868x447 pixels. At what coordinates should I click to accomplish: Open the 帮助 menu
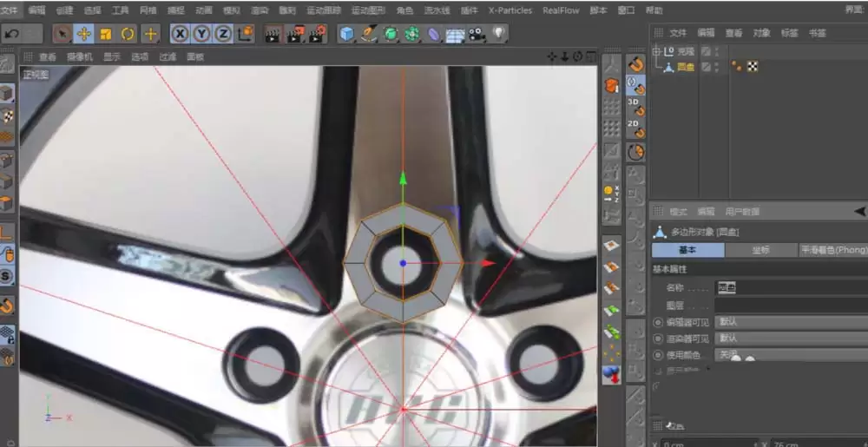click(654, 10)
